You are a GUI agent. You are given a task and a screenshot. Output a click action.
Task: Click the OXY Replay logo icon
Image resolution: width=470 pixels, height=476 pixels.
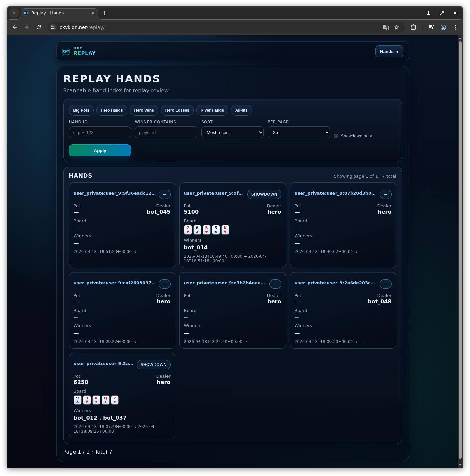66,51
